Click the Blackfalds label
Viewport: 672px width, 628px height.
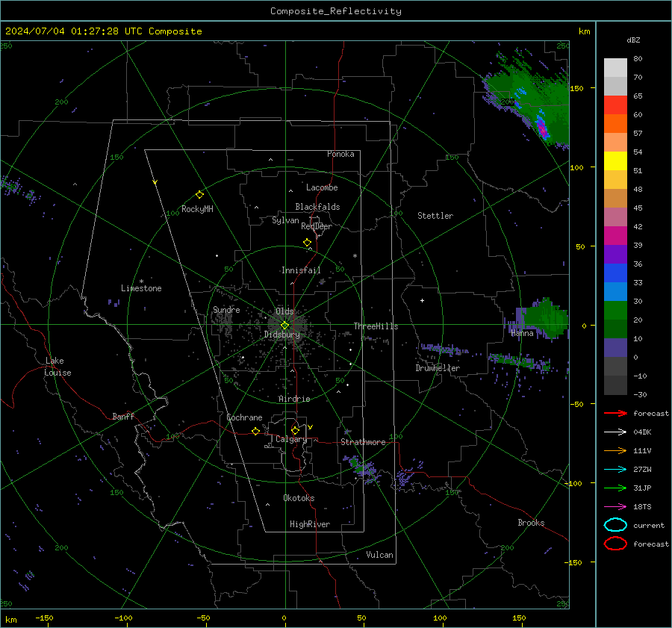[x=317, y=207]
